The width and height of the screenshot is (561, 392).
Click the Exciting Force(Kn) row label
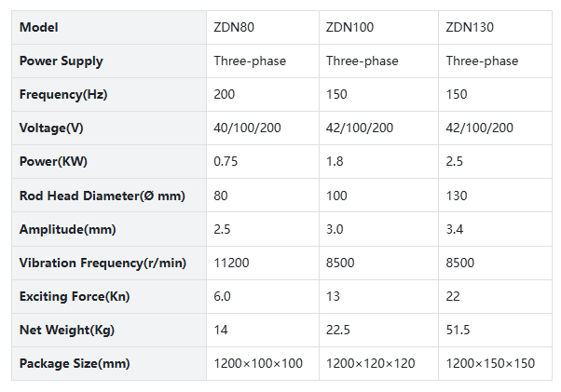[68, 296]
